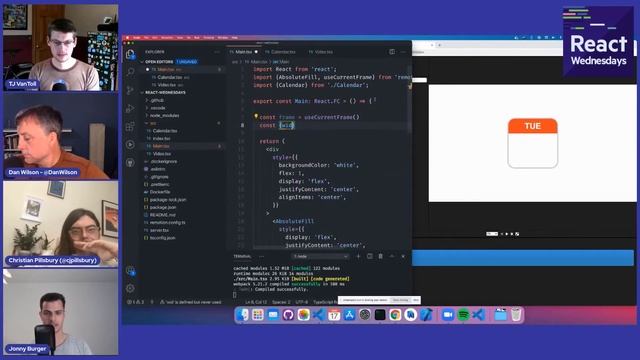
Task: Open GitHub Desktop from the Dock
Action: pyautogui.click(x=288, y=315)
